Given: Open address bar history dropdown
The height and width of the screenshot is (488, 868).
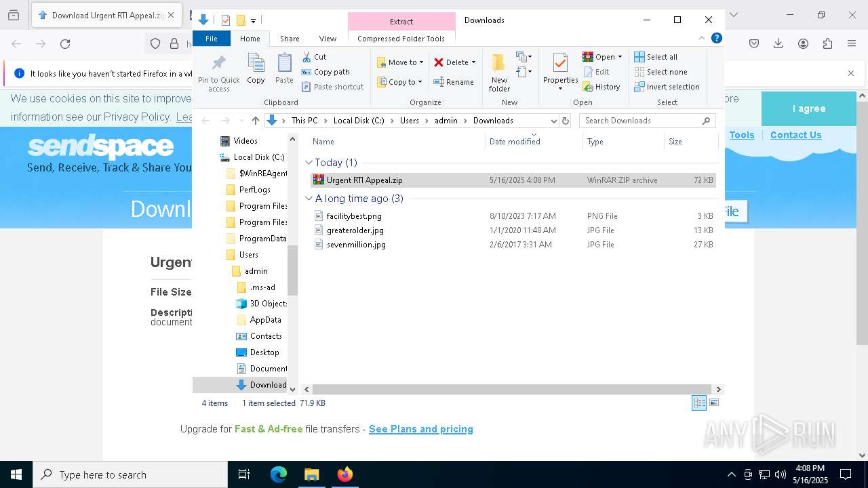Looking at the screenshot, I should (553, 121).
